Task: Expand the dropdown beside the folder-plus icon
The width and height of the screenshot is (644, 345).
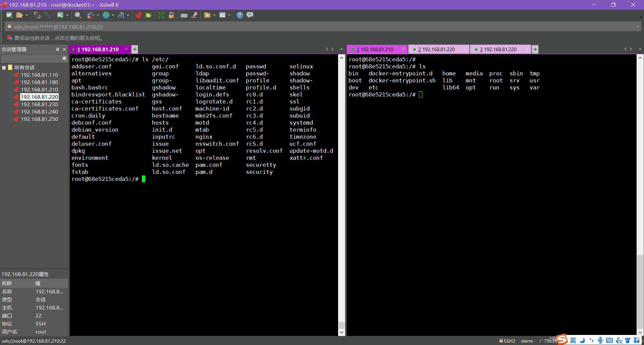Action: click(214, 15)
